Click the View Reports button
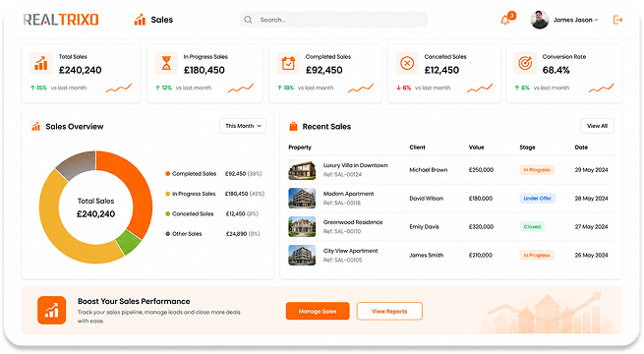Image resolution: width=644 pixels, height=354 pixels. point(389,312)
